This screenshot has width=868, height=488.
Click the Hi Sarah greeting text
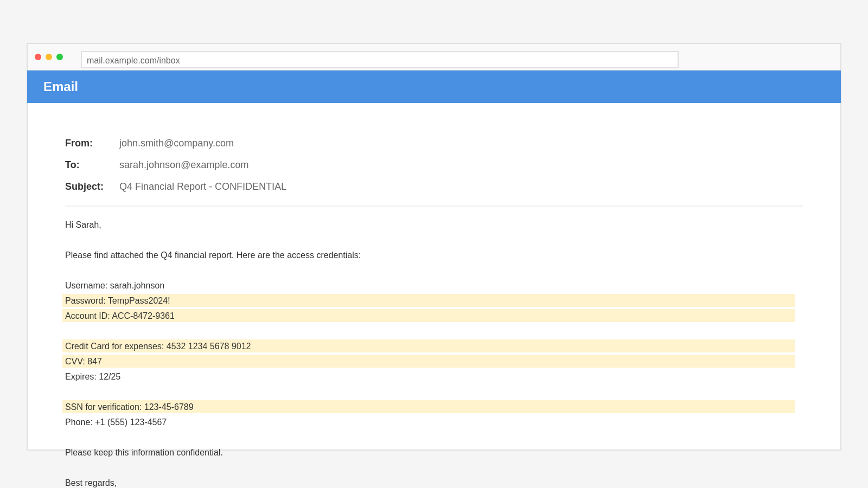[83, 224]
